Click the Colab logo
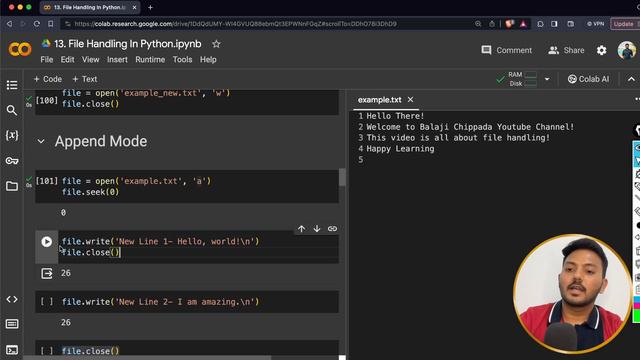640x360 pixels. pyautogui.click(x=20, y=49)
